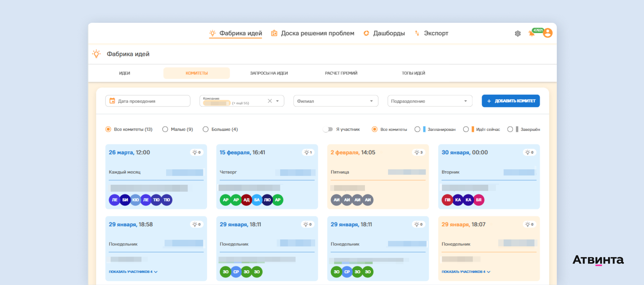
Task: Click Пятница label on 2 февраля card
Action: (340, 172)
